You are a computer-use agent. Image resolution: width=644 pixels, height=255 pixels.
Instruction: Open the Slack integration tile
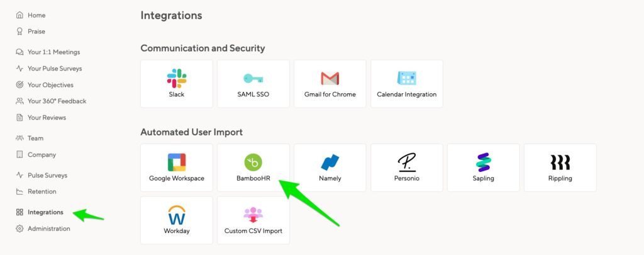coord(177,84)
